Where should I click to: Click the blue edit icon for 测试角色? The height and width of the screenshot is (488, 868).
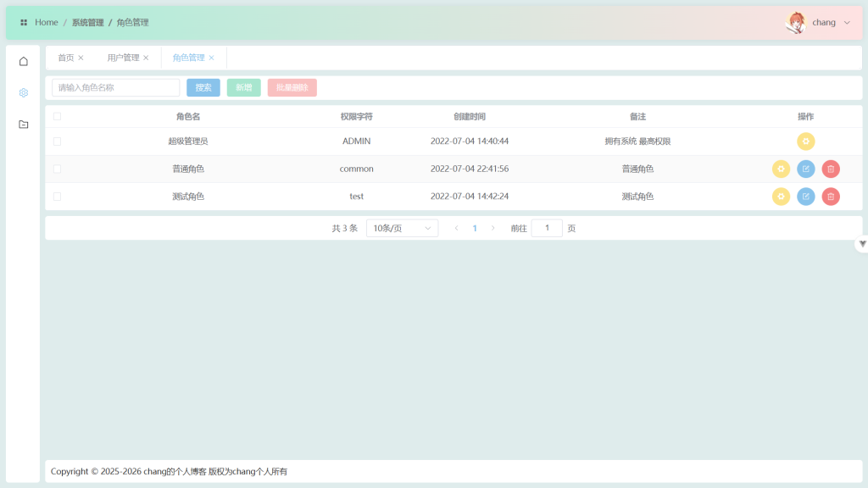click(805, 197)
